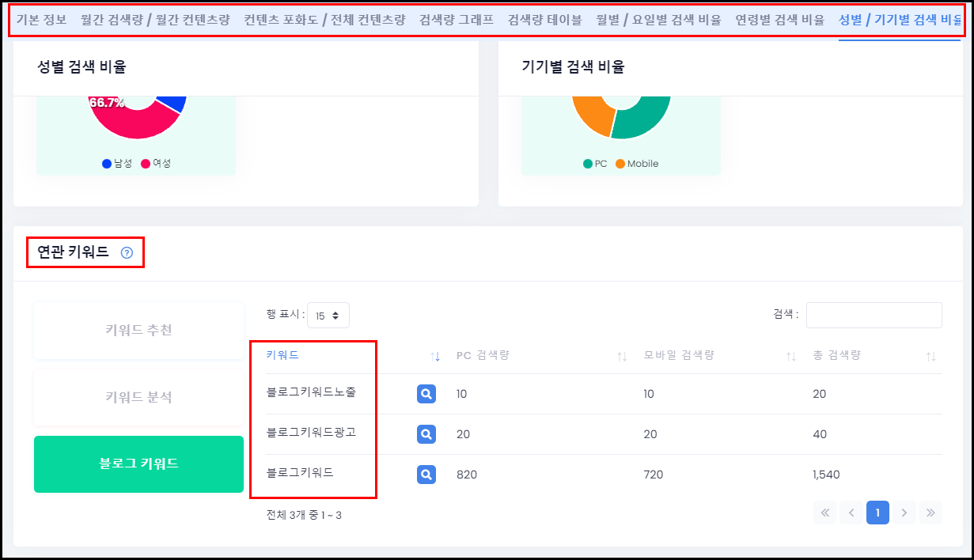Open the 행 표시 rows-per-page dropdown

click(x=327, y=314)
